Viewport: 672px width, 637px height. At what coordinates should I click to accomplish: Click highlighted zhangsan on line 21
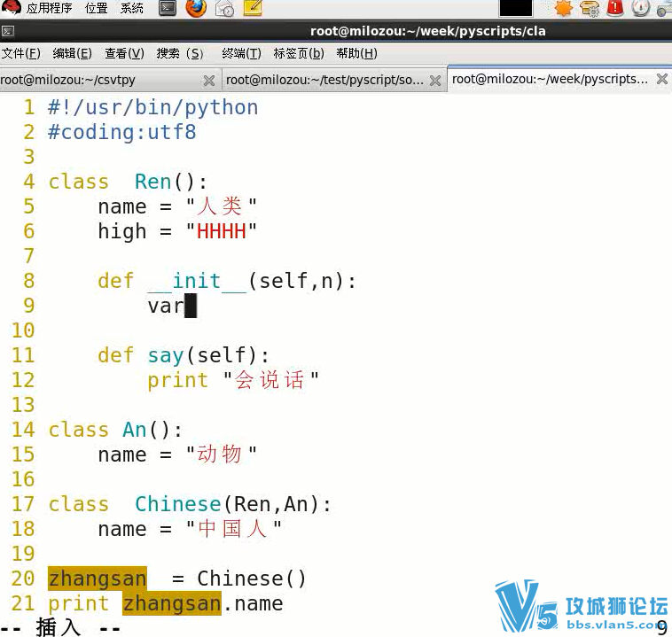(x=172, y=603)
